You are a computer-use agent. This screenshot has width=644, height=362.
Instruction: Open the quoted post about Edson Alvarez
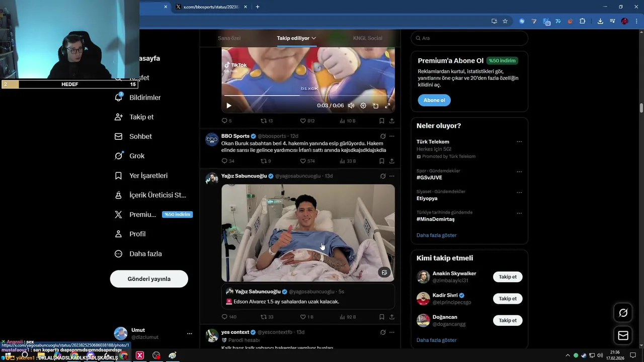[x=308, y=297]
